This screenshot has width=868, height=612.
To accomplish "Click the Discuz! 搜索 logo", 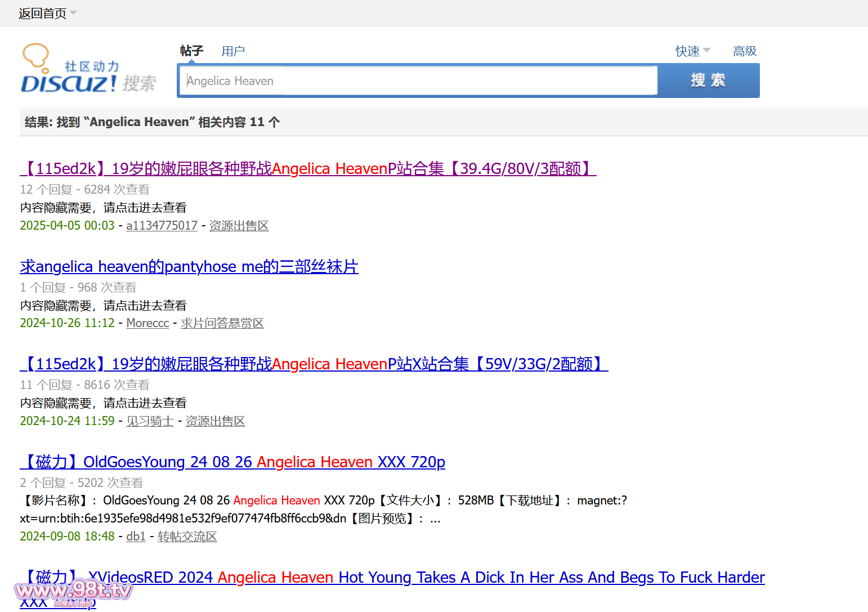I will coord(88,68).
